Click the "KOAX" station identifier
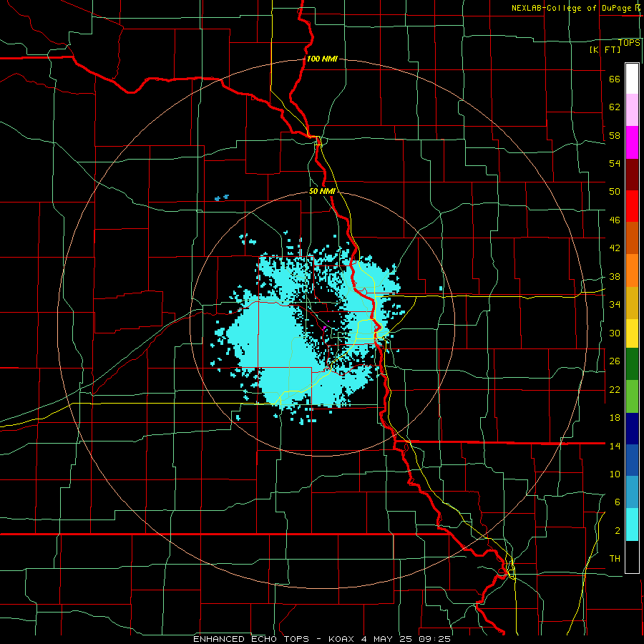 click(x=341, y=639)
